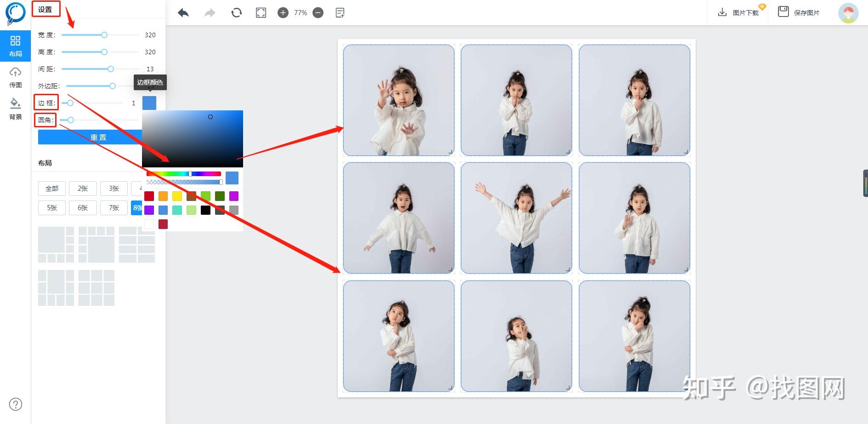The width and height of the screenshot is (868, 424).
Task: Select the 7张 layout filter
Action: click(114, 208)
